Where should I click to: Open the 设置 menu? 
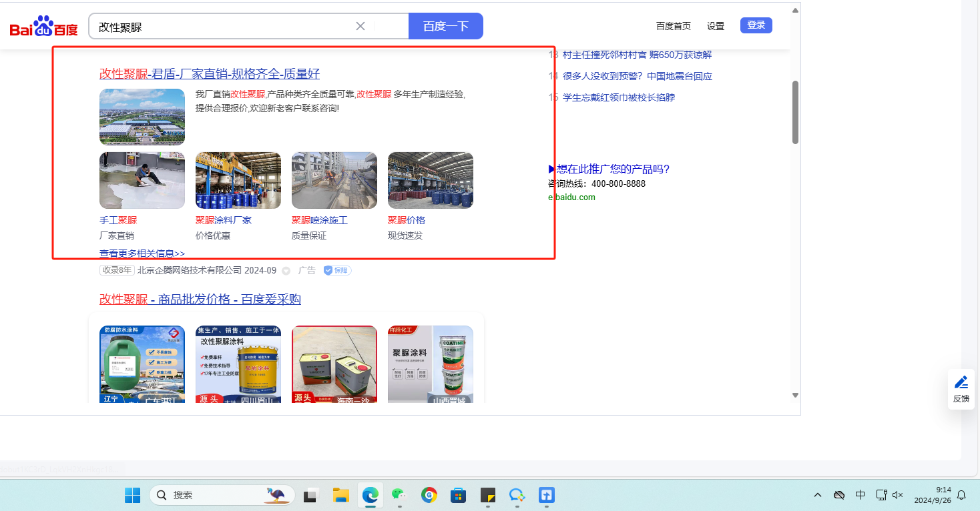pyautogui.click(x=716, y=26)
